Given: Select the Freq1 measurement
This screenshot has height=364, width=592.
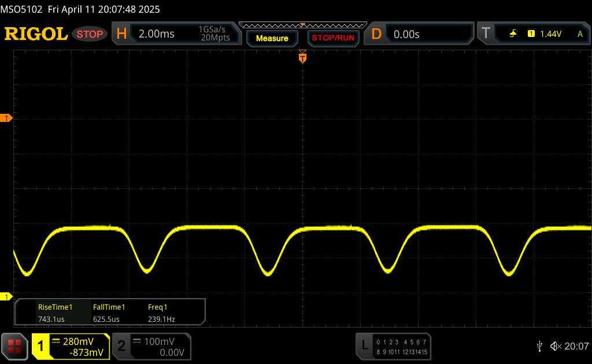Looking at the screenshot, I should pyautogui.click(x=157, y=307).
